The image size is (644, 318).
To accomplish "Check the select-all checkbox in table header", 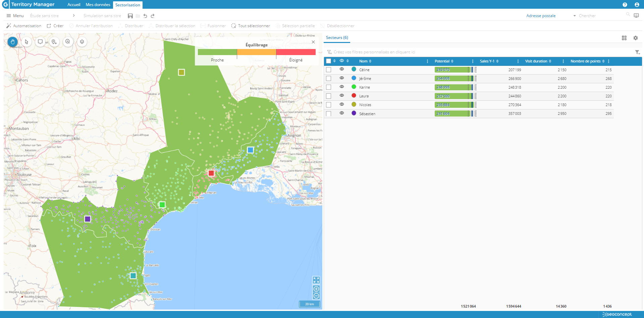I will [328, 61].
